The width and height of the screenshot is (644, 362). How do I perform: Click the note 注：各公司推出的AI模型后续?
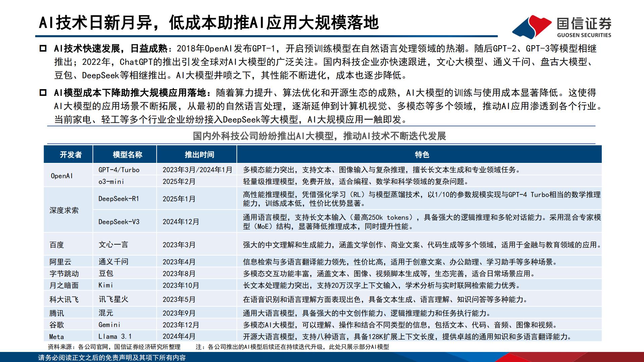click(292, 347)
